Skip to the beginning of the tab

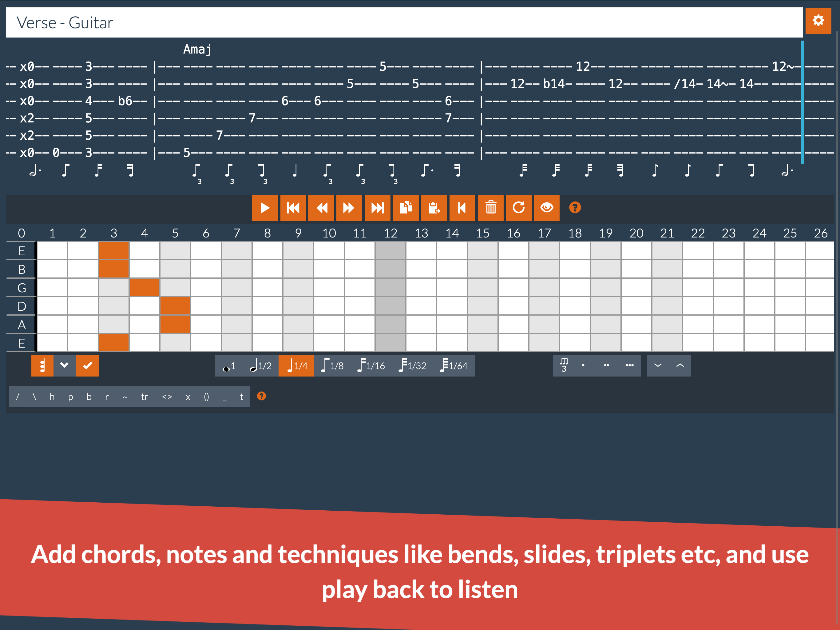click(x=293, y=208)
